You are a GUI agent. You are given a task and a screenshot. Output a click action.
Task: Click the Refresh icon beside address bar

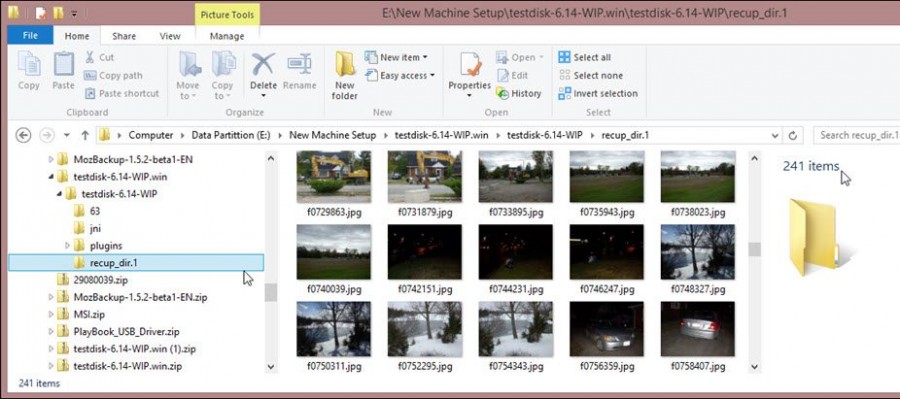[x=793, y=135]
